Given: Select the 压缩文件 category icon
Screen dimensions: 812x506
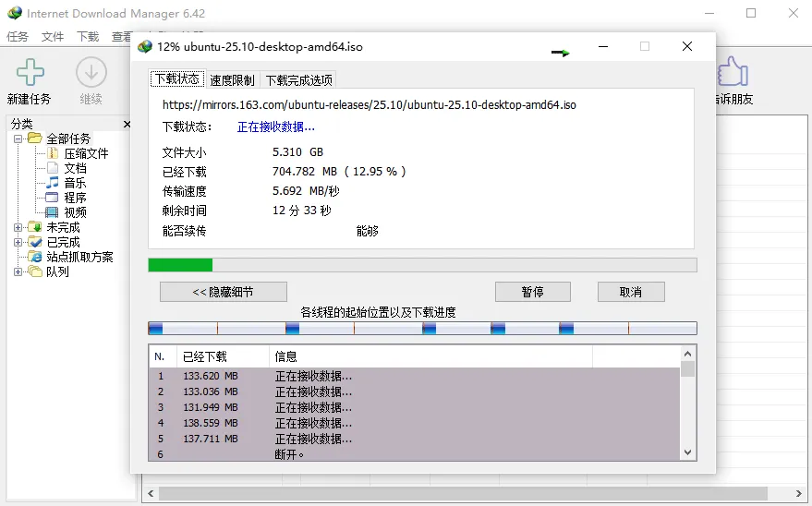Looking at the screenshot, I should coord(53,153).
